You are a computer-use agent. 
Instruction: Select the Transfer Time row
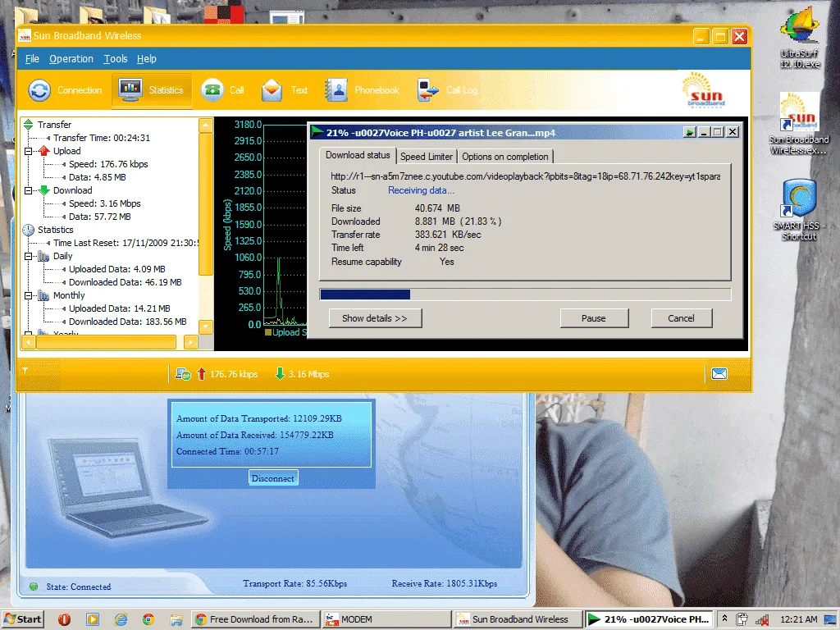(102, 138)
